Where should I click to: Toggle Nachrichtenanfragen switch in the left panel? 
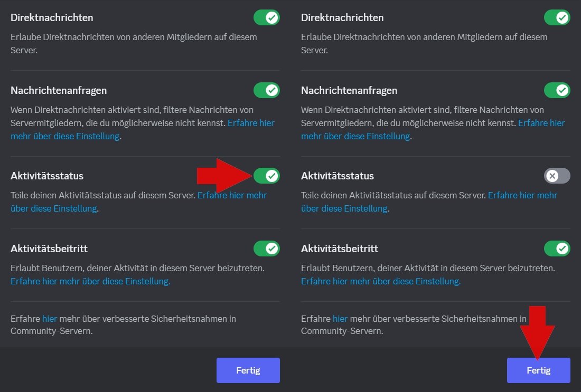pos(266,90)
